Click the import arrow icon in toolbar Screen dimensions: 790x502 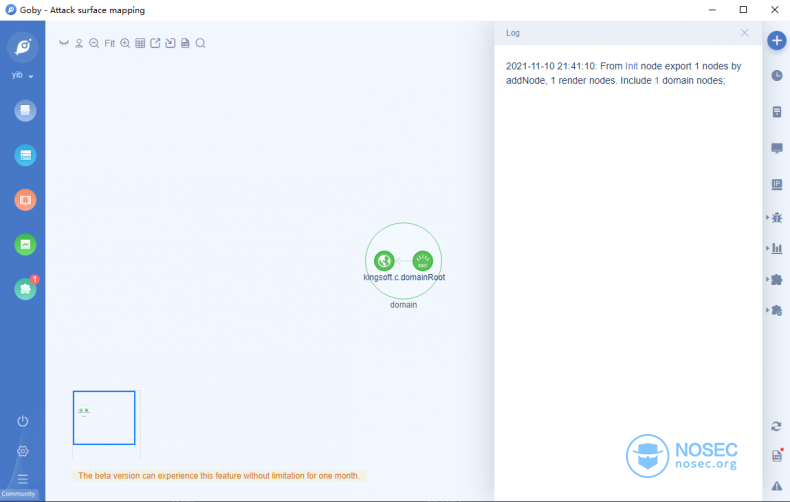(170, 43)
